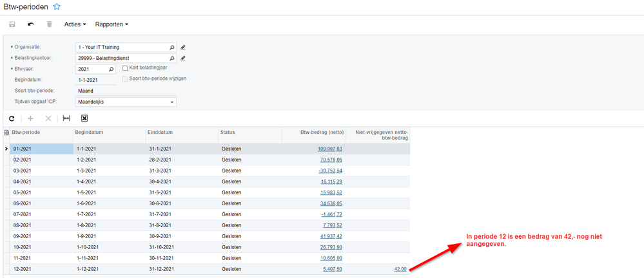Click the save disk icon
This screenshot has height=278, width=644.
coord(12,24)
